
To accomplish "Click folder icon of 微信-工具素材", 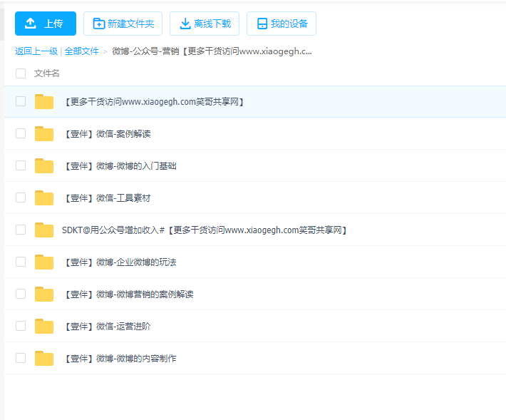I will click(44, 198).
